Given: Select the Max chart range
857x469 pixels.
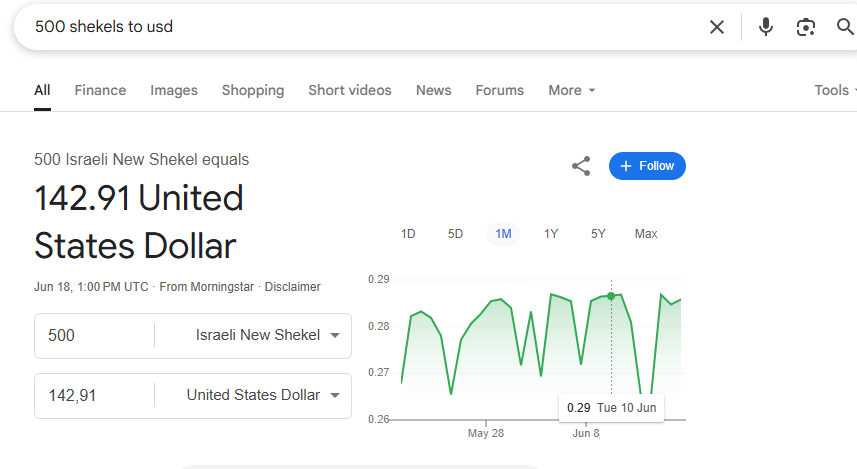Looking at the screenshot, I should (x=646, y=234).
